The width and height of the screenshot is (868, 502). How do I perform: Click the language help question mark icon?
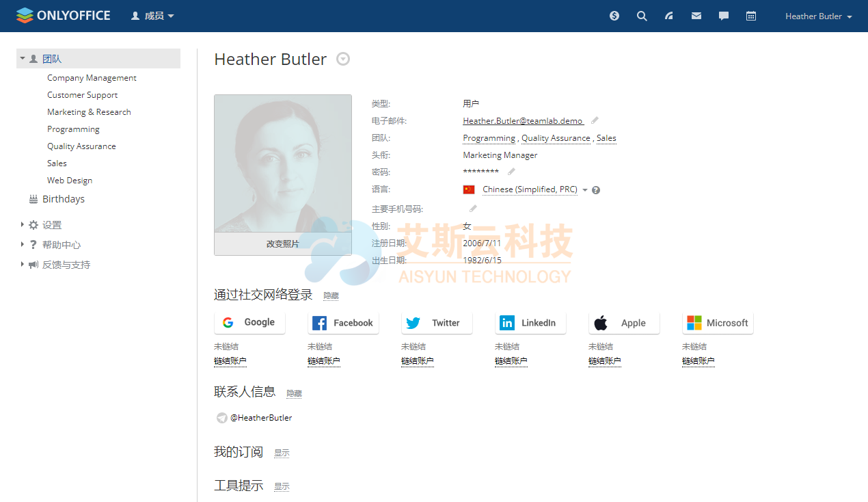tap(596, 190)
